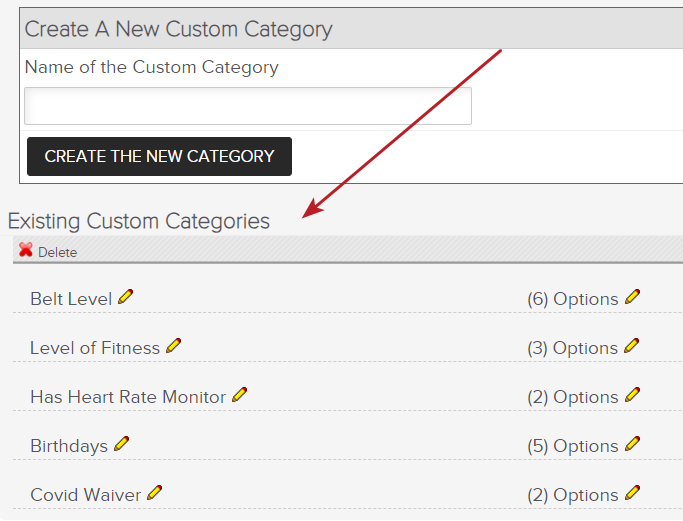The height and width of the screenshot is (521, 683).
Task: Click pencil icon beside Covid Waiver
Action: pos(155,493)
